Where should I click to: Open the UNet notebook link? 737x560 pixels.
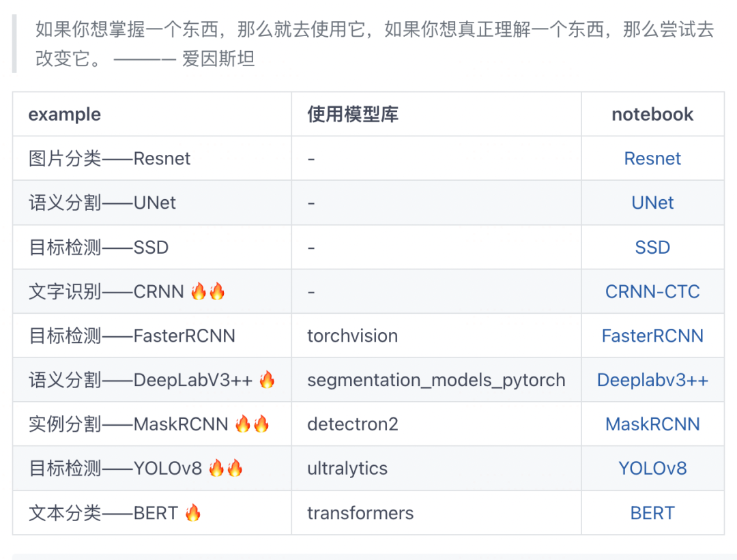pos(652,203)
